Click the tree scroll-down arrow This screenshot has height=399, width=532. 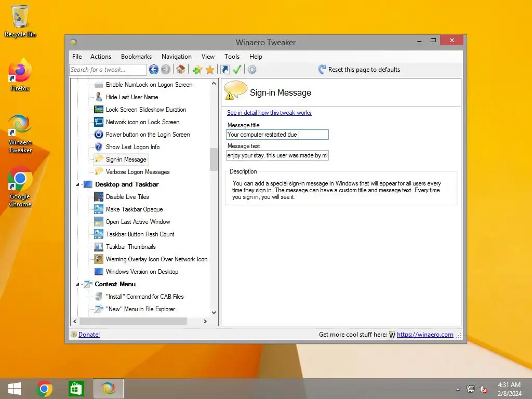214,312
